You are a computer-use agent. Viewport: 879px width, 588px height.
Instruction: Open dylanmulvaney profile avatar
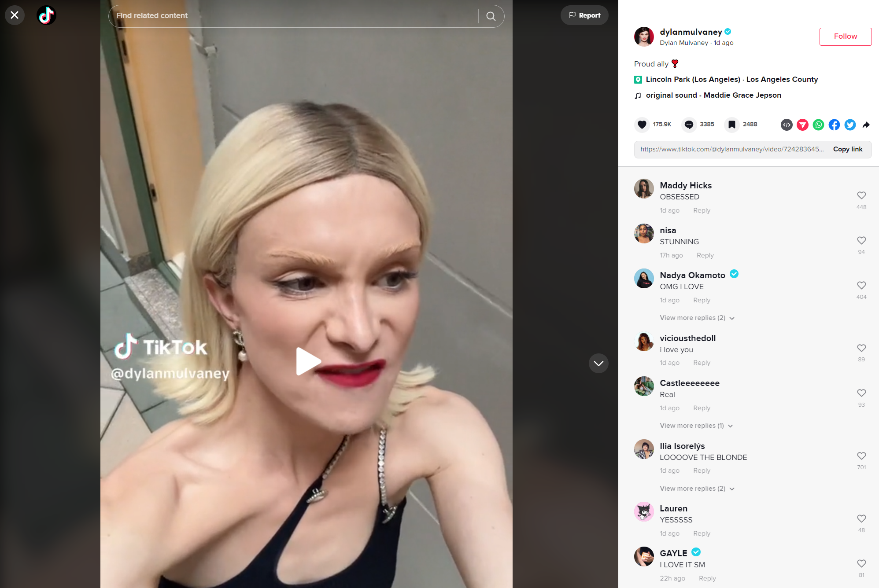pyautogui.click(x=644, y=37)
